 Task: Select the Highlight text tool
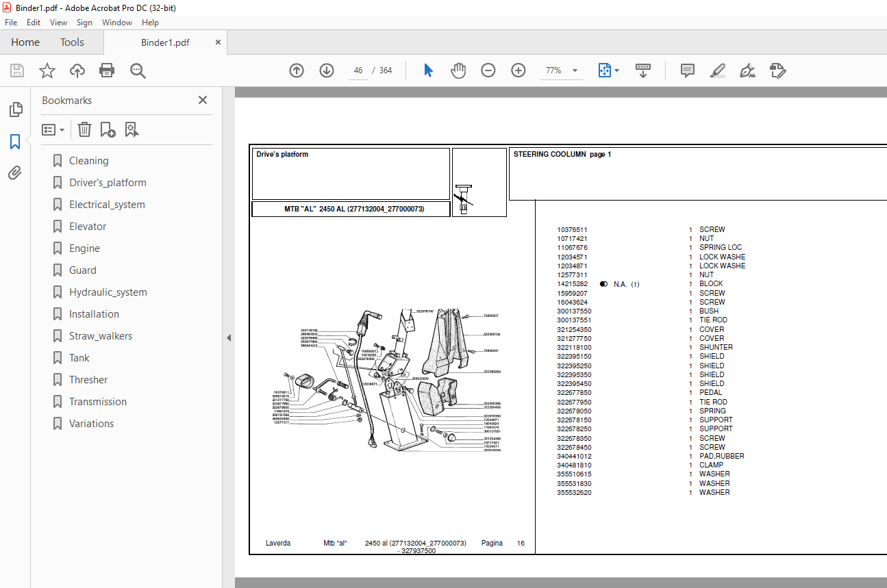(x=717, y=71)
